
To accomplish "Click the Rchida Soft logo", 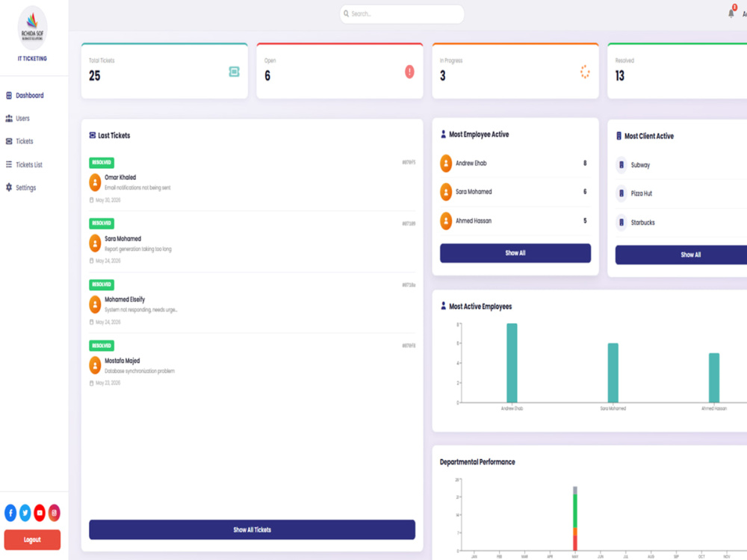I will coord(32,28).
